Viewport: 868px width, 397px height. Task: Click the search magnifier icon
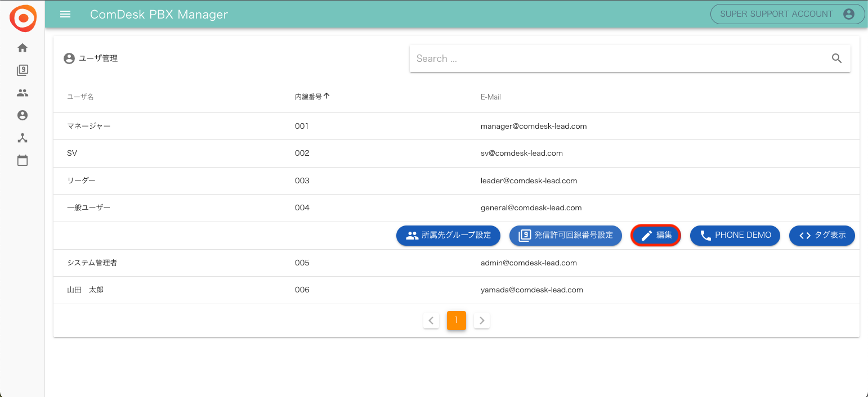pyautogui.click(x=836, y=58)
